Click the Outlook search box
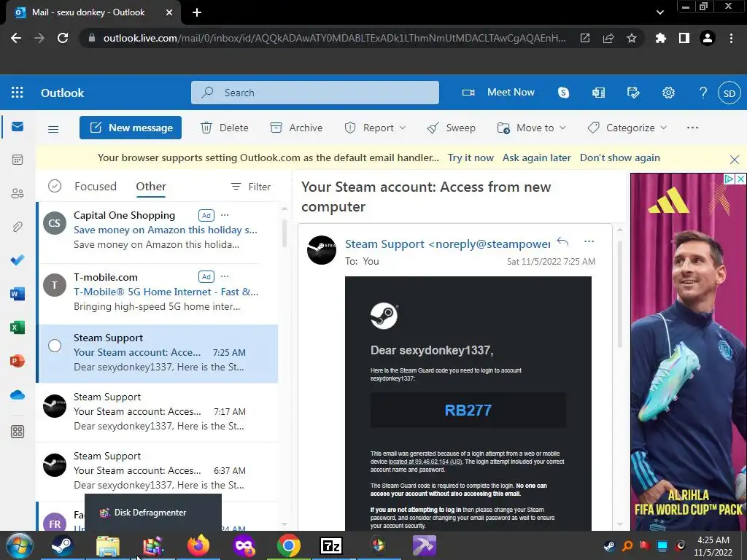The image size is (747, 560). pyautogui.click(x=315, y=93)
